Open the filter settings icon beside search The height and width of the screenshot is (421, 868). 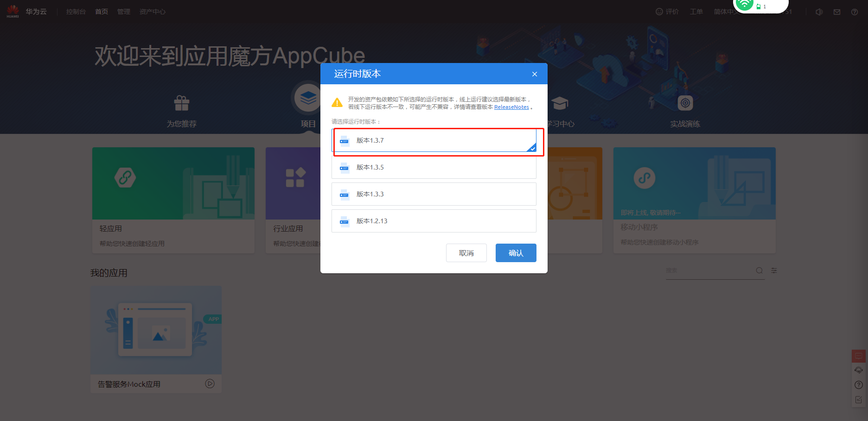pos(774,270)
